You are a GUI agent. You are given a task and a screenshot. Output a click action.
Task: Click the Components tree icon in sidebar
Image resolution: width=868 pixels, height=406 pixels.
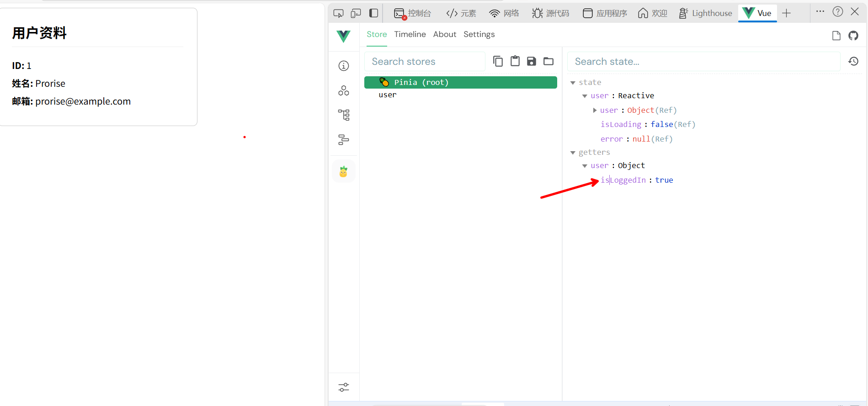coord(343,90)
